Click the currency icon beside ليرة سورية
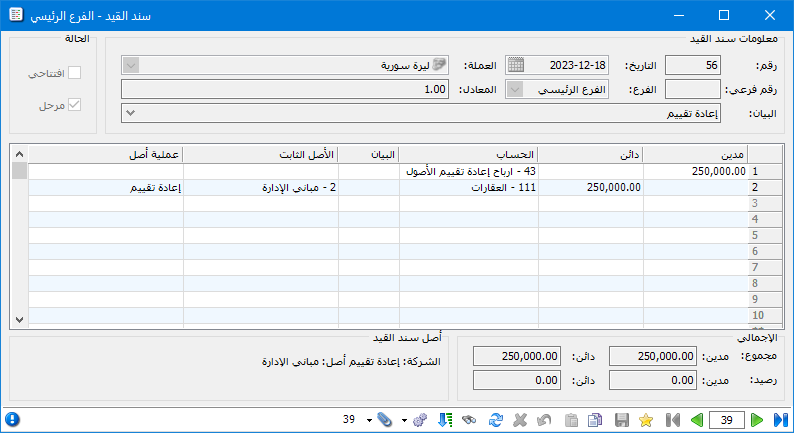Image resolution: width=794 pixels, height=433 pixels. [440, 65]
